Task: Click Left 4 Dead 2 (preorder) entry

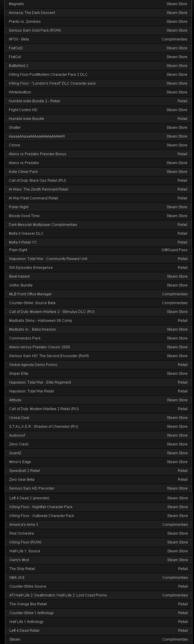Action: (99, 498)
